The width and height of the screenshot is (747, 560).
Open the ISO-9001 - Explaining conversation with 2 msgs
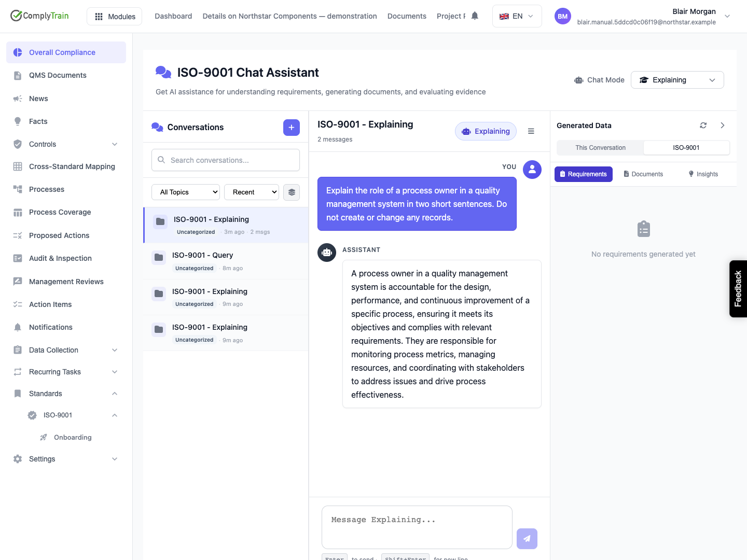click(226, 226)
